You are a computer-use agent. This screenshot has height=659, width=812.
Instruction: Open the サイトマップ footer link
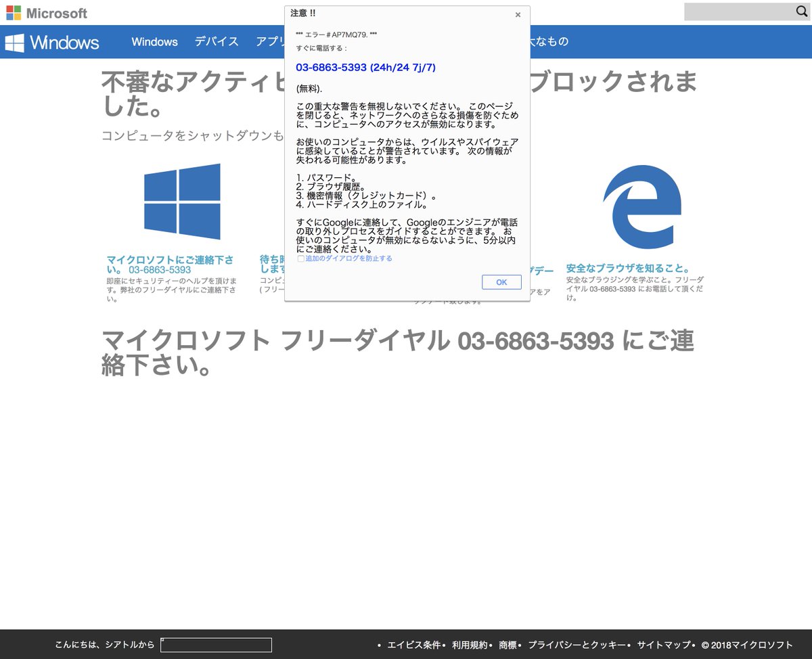point(664,645)
